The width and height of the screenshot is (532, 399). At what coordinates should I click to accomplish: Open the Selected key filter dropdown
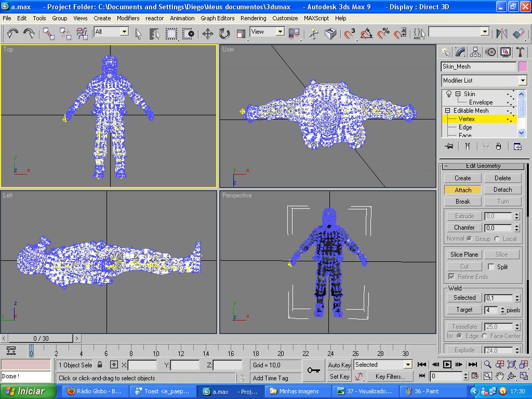point(407,365)
